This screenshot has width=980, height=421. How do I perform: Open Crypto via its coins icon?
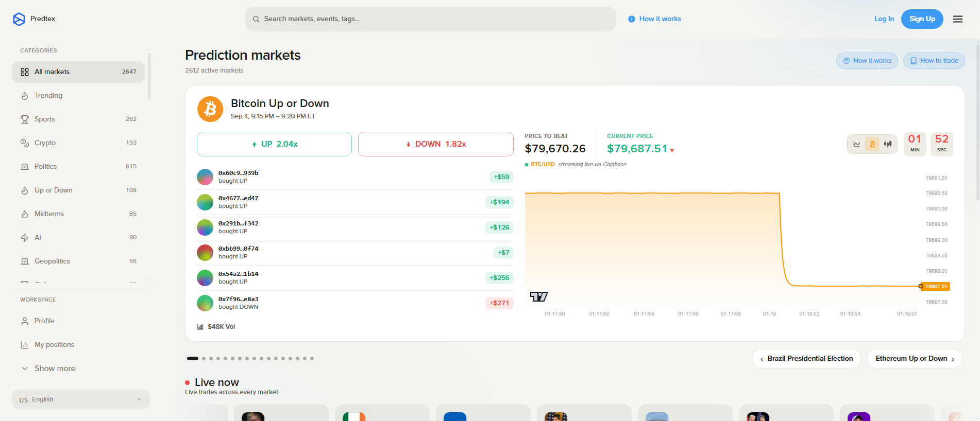(25, 143)
